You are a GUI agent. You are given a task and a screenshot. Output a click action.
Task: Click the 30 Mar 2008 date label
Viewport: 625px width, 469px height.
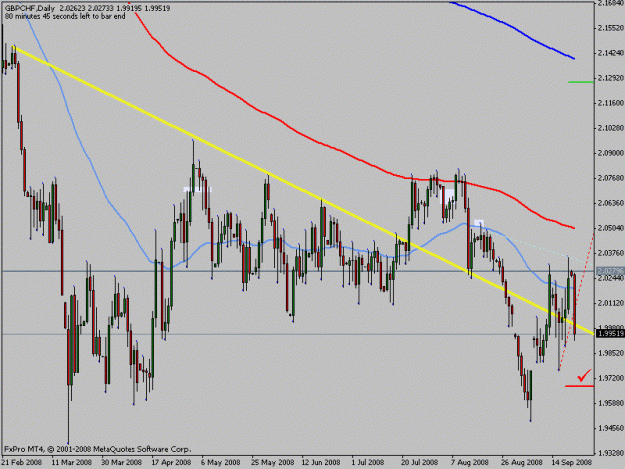(122, 463)
